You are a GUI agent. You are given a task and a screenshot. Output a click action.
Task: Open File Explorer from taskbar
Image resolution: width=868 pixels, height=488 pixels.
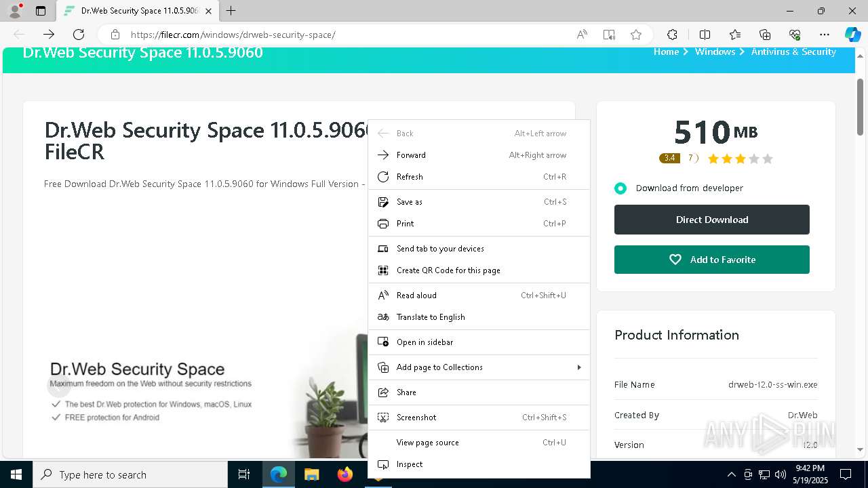pyautogui.click(x=311, y=474)
